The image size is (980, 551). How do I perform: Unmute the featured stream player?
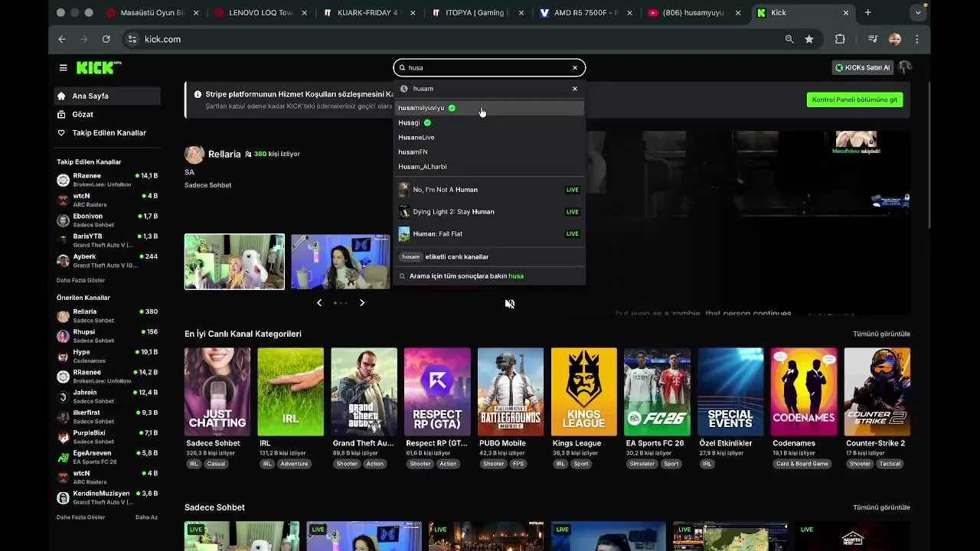[510, 304]
